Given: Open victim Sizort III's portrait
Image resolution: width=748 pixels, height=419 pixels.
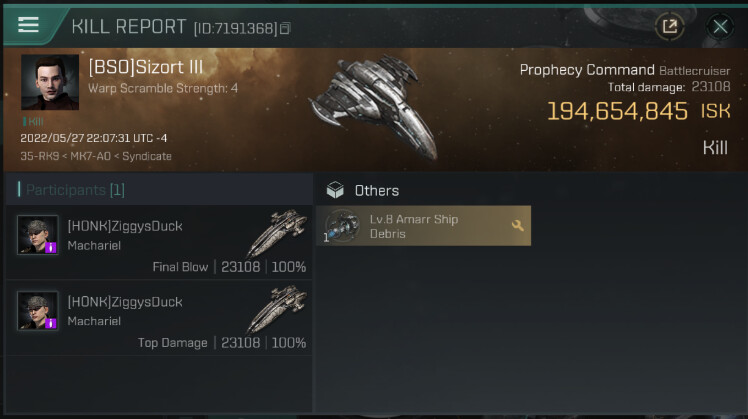Looking at the screenshot, I should 49,83.
